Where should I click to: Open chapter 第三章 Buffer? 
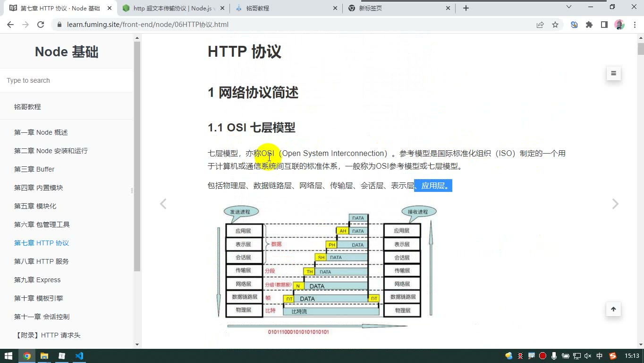tap(34, 169)
